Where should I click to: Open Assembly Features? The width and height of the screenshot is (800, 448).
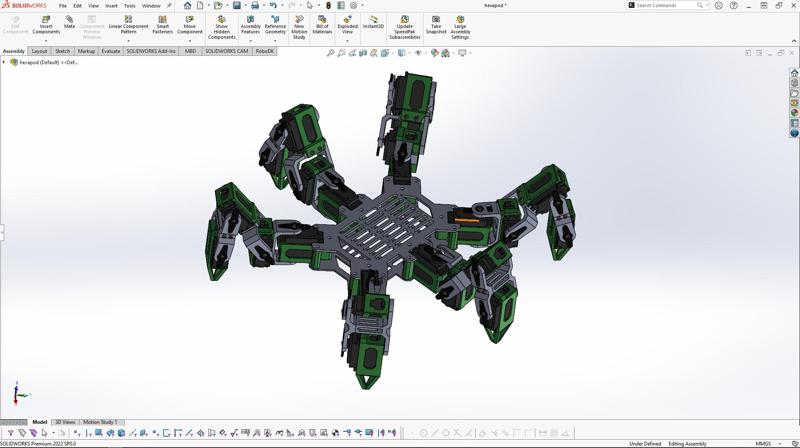coord(250,26)
